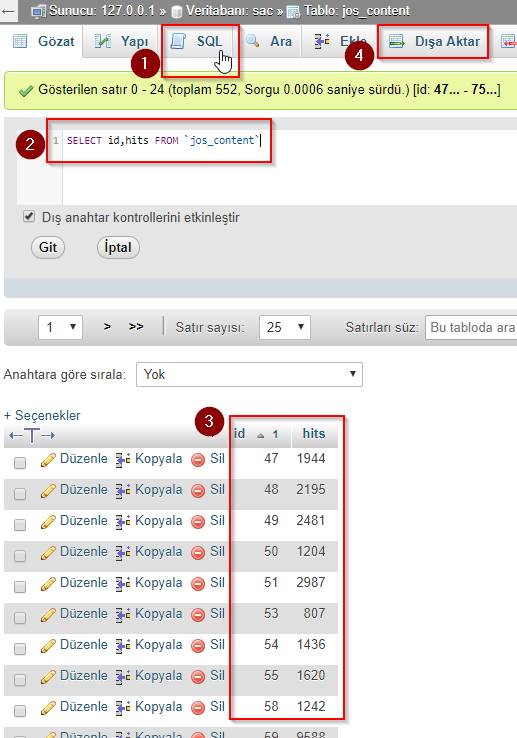Click the pencil icon for row 47
This screenshot has width=517, height=738.
[48, 460]
